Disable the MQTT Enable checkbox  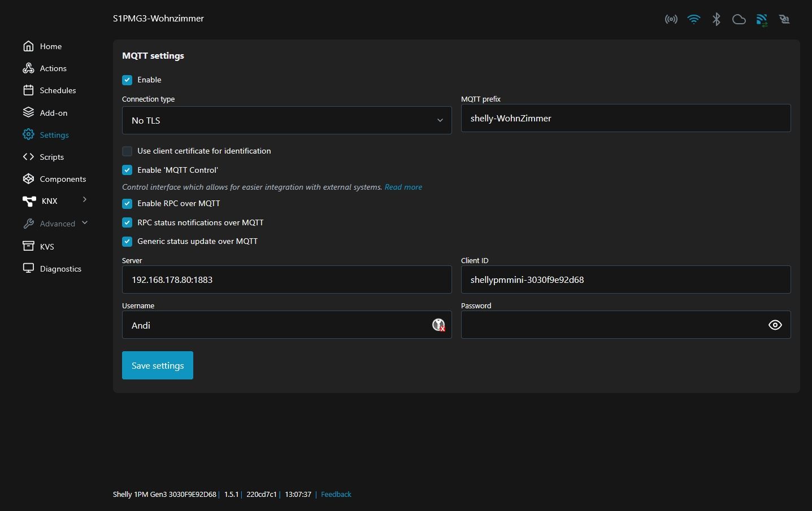coord(127,80)
